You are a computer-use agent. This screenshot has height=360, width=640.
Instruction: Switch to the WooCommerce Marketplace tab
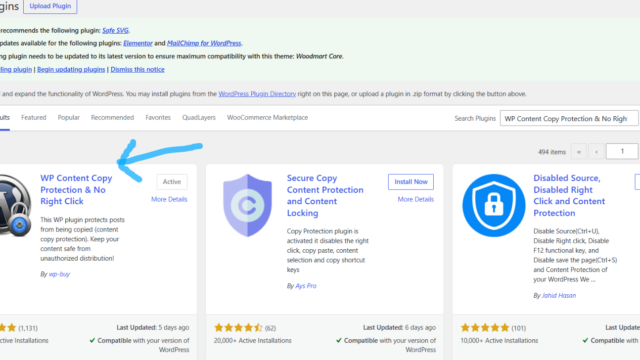coord(267,118)
